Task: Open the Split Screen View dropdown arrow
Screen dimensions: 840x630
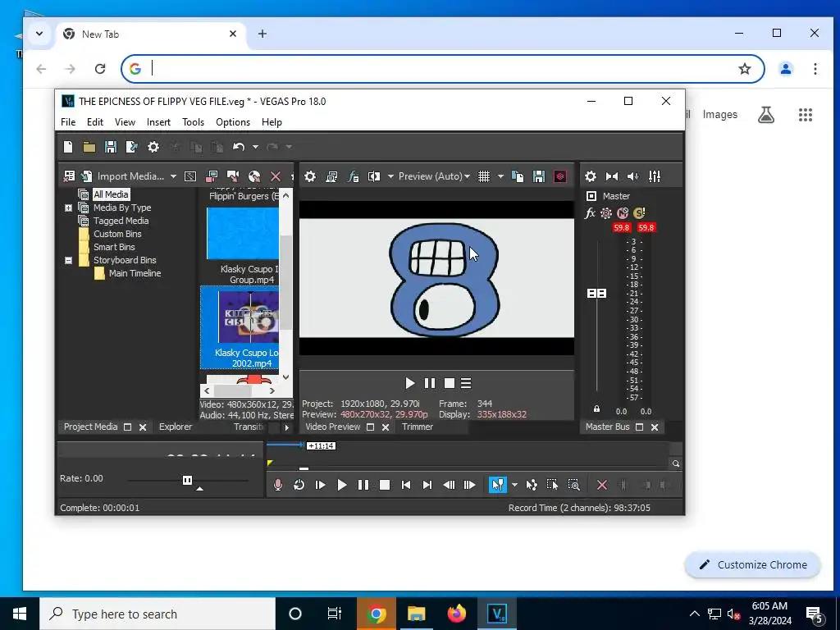Action: (390, 176)
